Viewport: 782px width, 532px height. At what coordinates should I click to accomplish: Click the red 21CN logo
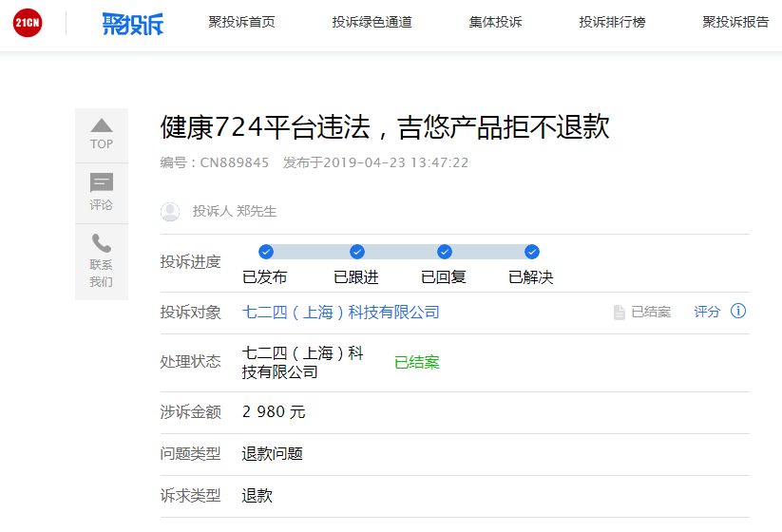pos(28,23)
